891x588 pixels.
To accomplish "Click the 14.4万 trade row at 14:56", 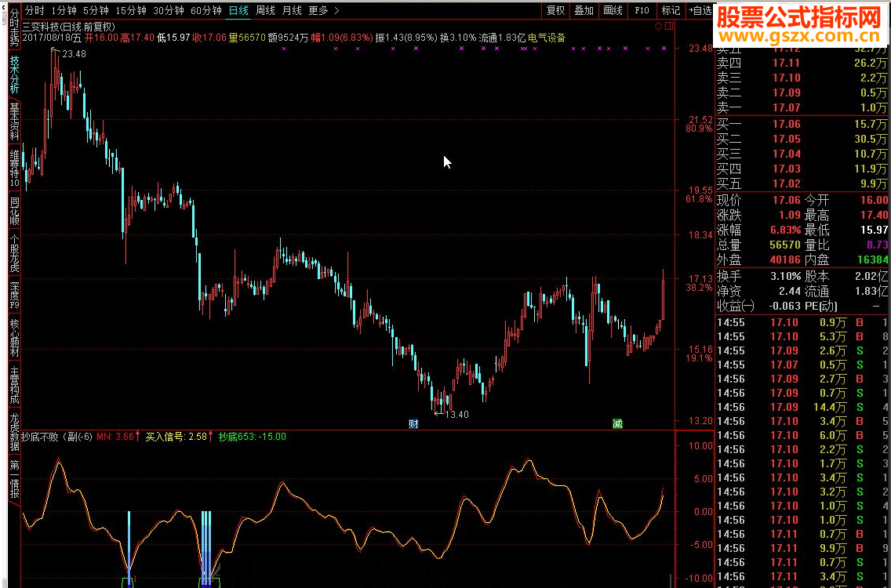I will 802,408.
